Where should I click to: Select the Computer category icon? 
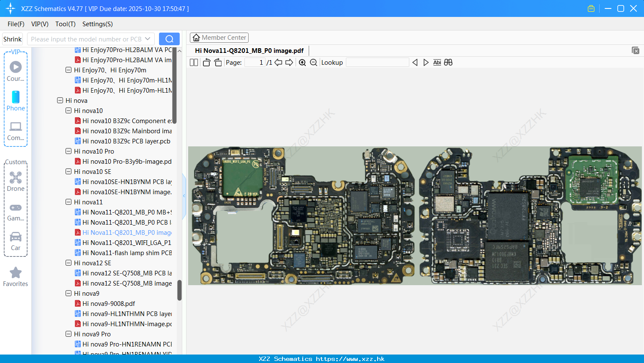click(16, 126)
